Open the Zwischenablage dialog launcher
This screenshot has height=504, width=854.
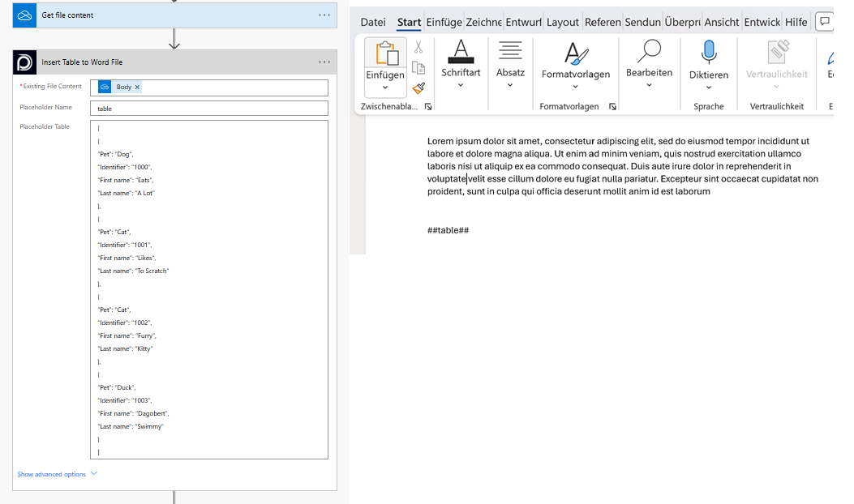(428, 107)
